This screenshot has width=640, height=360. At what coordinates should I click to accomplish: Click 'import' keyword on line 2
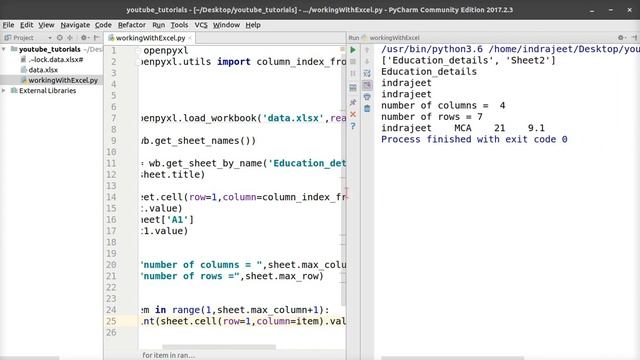pyautogui.click(x=233, y=62)
